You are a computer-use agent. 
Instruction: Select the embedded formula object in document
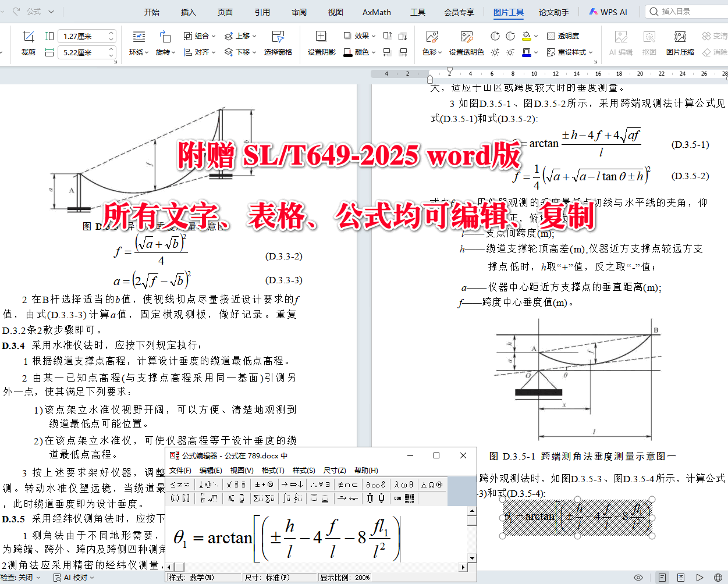(577, 517)
